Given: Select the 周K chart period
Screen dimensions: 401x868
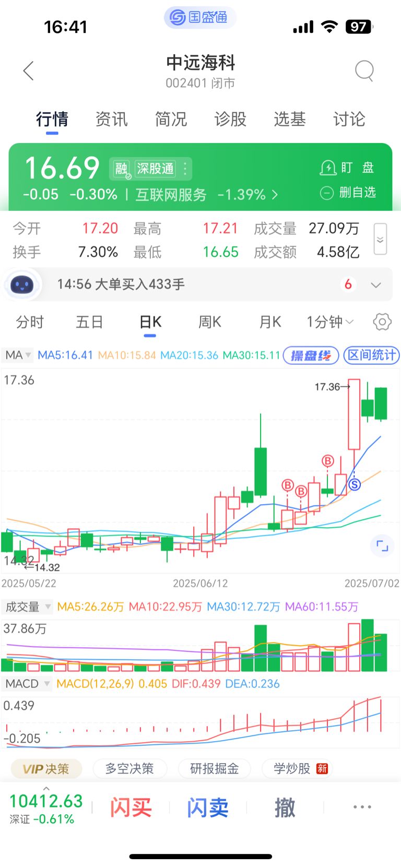Looking at the screenshot, I should (x=210, y=322).
